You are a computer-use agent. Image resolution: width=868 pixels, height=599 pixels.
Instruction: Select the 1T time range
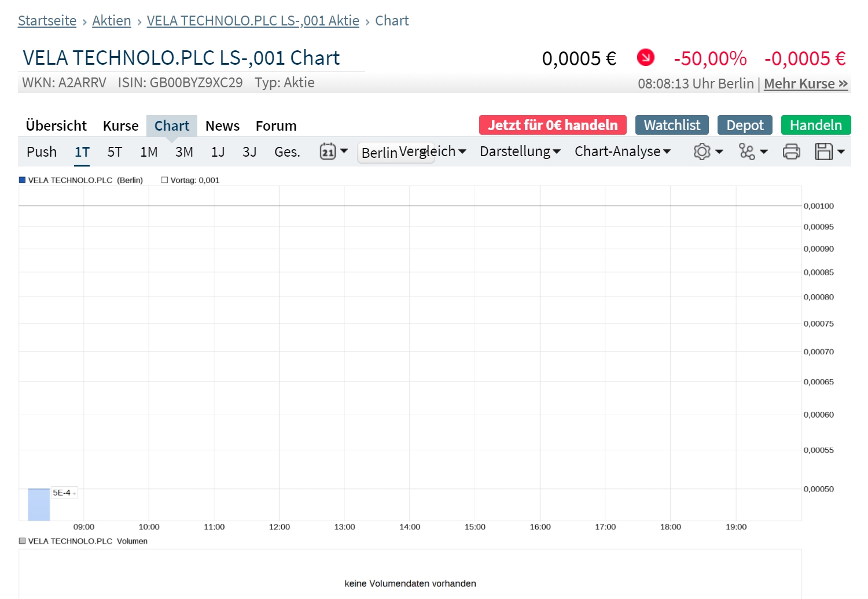(x=82, y=152)
